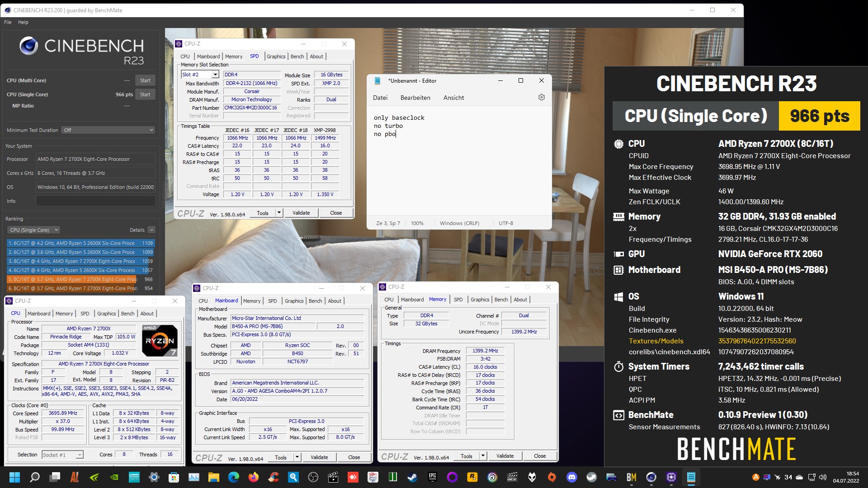
Task: Open Notepad Bearbeiten menu
Action: click(415, 98)
